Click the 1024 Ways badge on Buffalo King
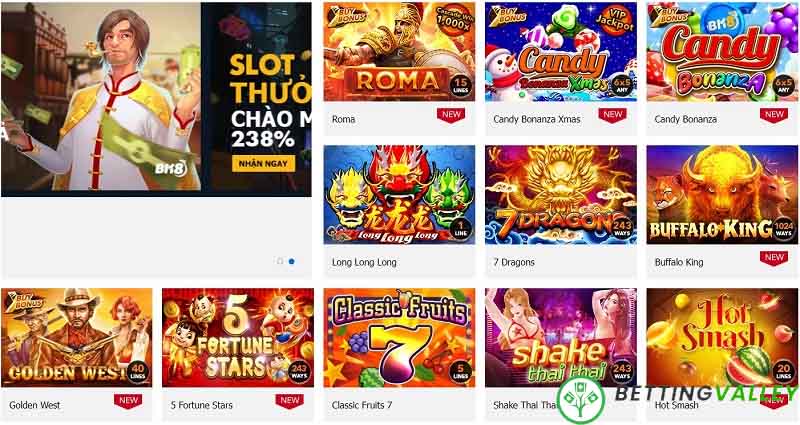800x425 pixels. (x=783, y=228)
